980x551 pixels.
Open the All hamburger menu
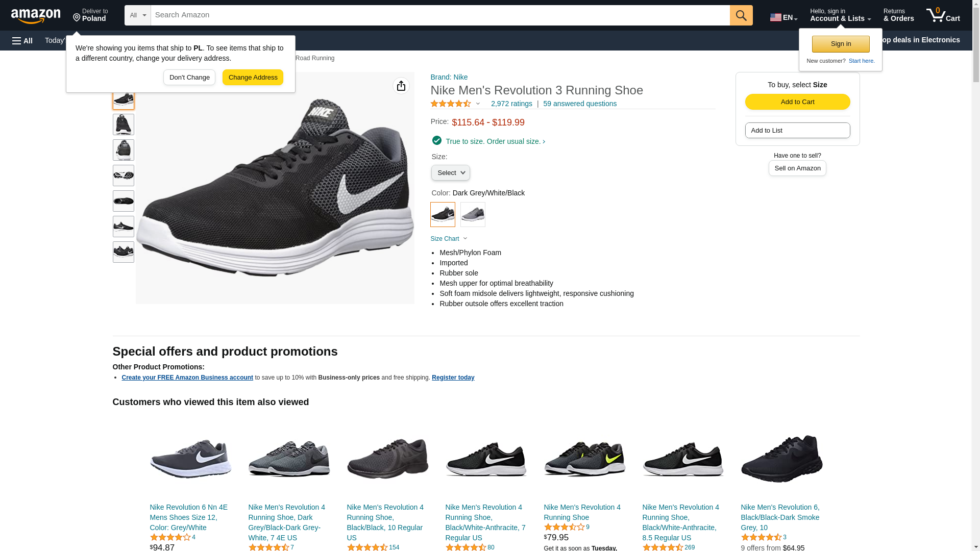[x=22, y=40]
